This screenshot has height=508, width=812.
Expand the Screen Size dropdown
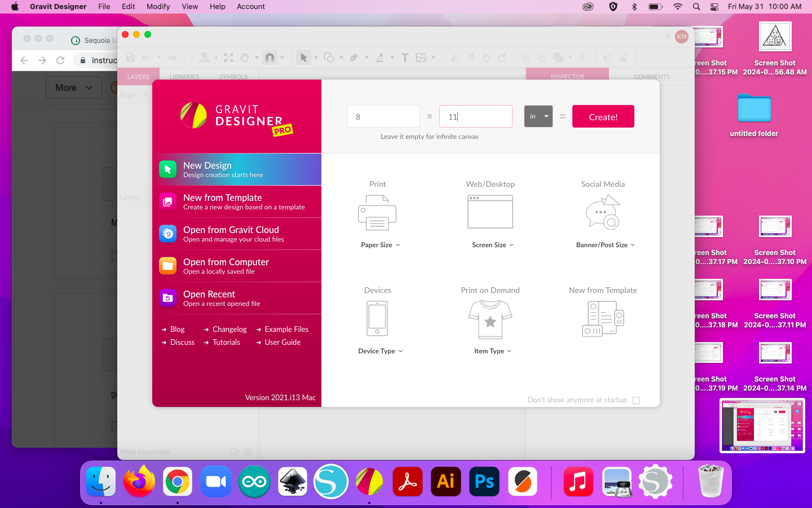493,245
